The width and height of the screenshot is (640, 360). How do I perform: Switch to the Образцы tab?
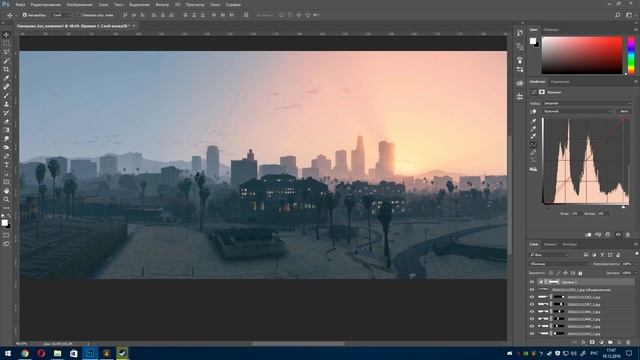551,30
